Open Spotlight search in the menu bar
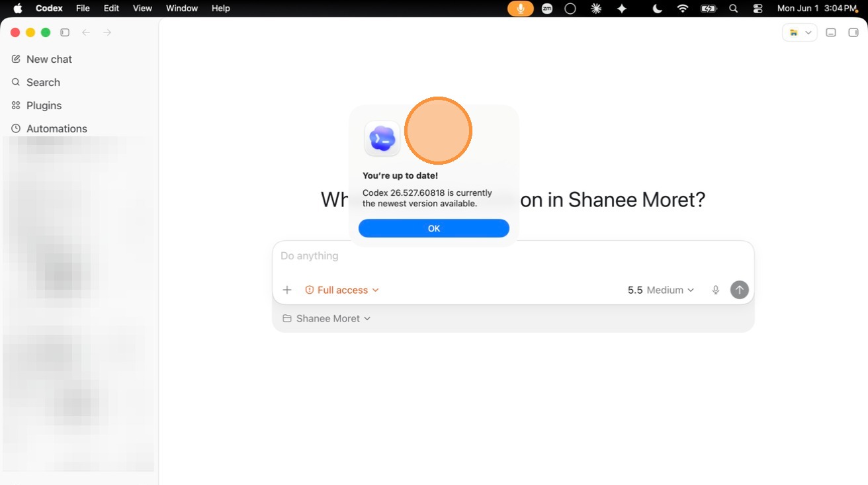 pyautogui.click(x=733, y=8)
